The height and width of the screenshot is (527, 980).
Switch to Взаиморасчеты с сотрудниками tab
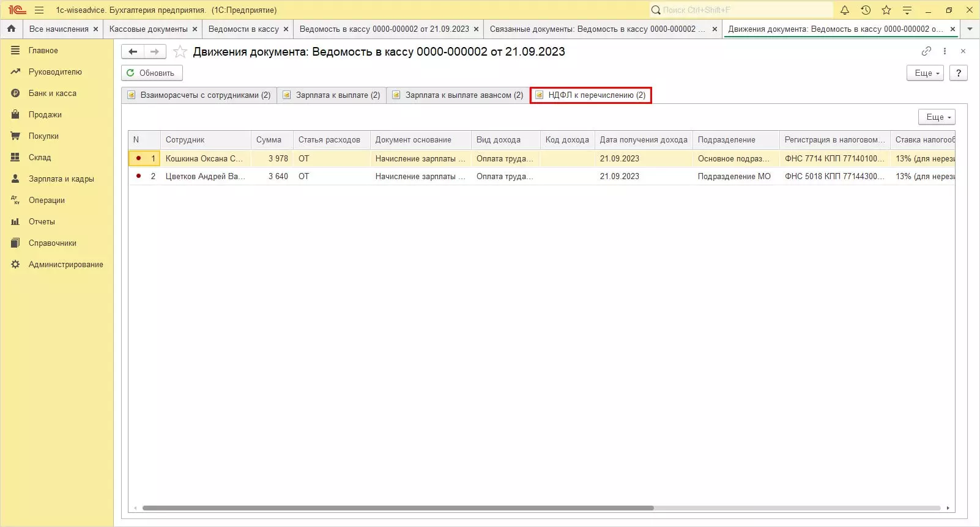[x=199, y=95]
